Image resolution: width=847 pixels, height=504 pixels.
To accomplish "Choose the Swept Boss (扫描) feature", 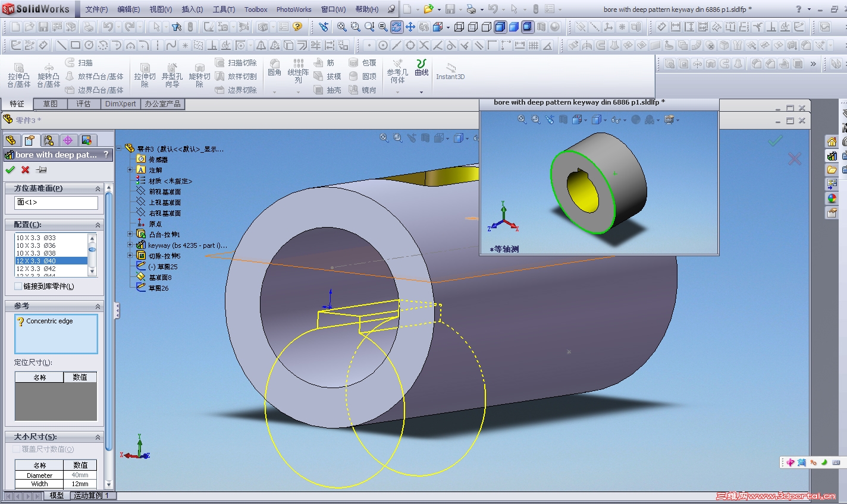I will (x=79, y=62).
